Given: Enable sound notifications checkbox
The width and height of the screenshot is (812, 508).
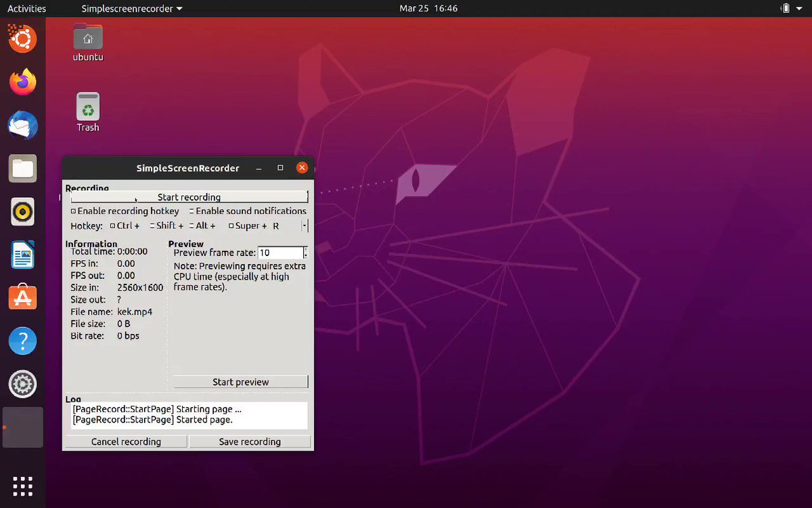Looking at the screenshot, I should pyautogui.click(x=247, y=211).
